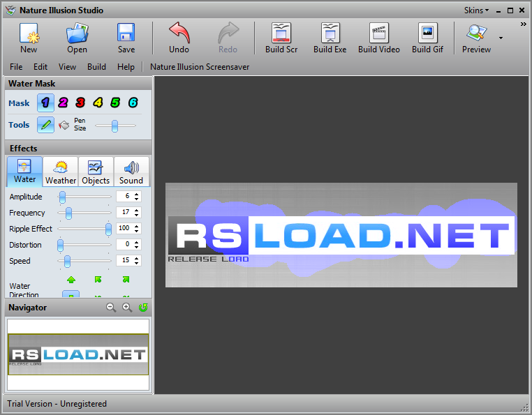
Task: Click the Frequency slider handle
Action: pos(68,213)
